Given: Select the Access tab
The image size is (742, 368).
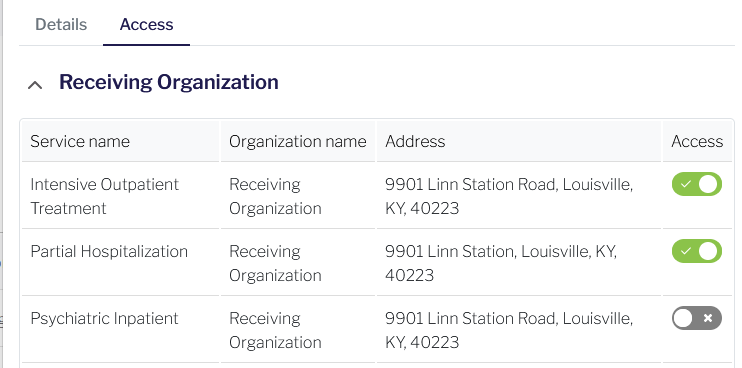Looking at the screenshot, I should point(146,24).
